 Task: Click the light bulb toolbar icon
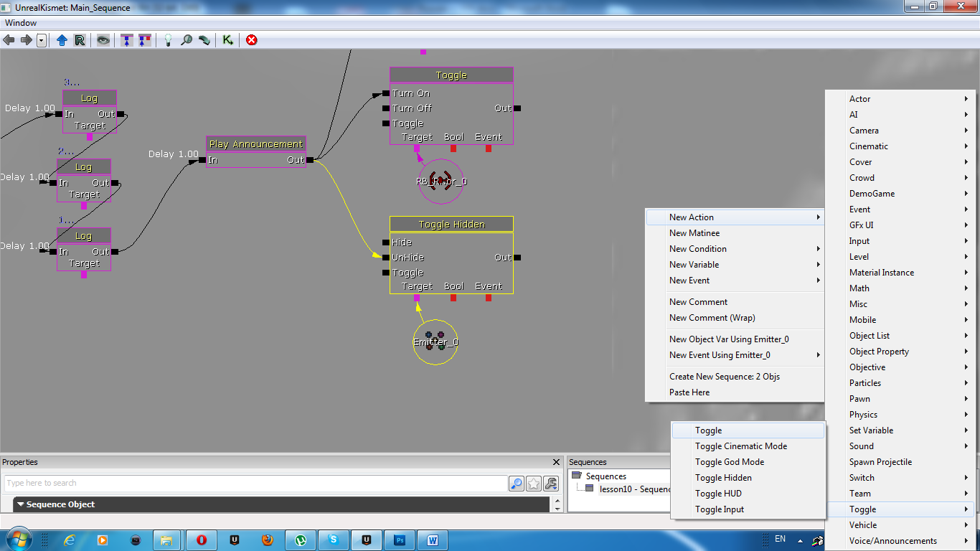[x=168, y=40]
